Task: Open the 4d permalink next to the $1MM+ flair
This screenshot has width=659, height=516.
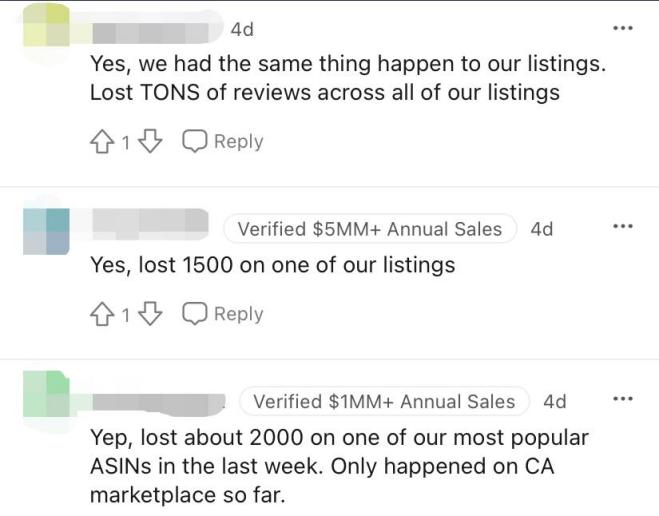Action: coord(555,402)
